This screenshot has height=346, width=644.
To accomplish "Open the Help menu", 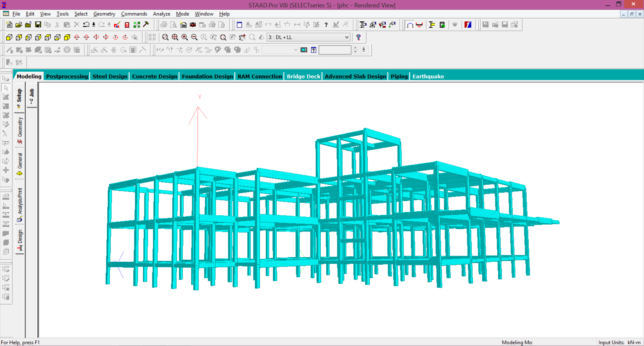I will point(224,14).
